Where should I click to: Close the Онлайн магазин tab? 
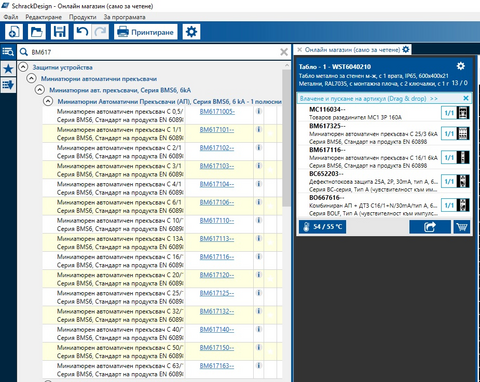299,50
